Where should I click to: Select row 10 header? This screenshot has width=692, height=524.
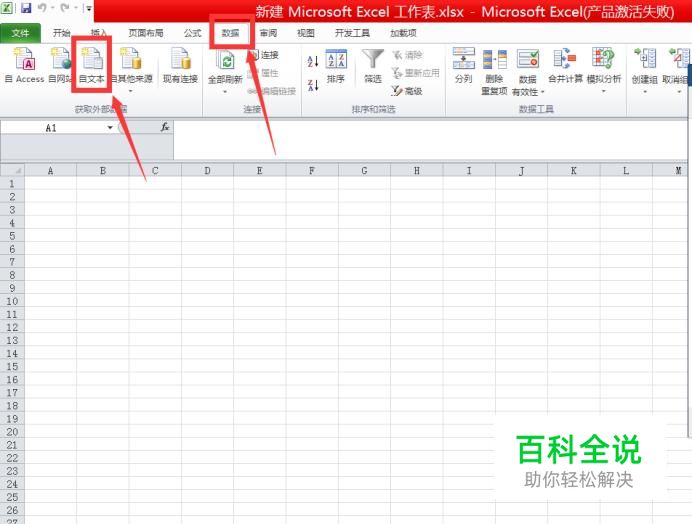[x=12, y=301]
